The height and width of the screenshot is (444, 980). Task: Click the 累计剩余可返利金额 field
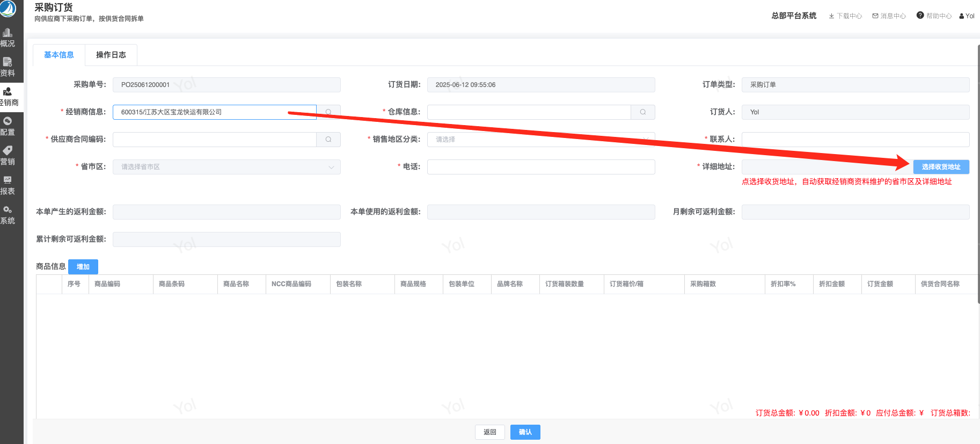point(226,239)
